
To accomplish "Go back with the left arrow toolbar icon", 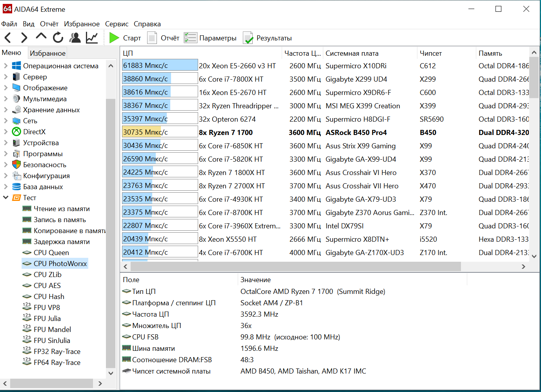I will [8, 38].
